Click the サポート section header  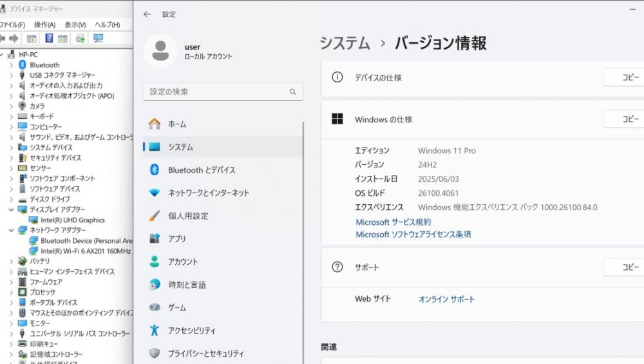point(482,267)
